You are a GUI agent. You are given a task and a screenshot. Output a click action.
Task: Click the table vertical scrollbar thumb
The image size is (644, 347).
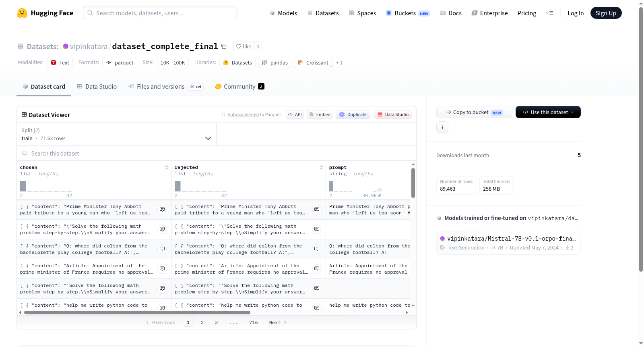tap(413, 183)
